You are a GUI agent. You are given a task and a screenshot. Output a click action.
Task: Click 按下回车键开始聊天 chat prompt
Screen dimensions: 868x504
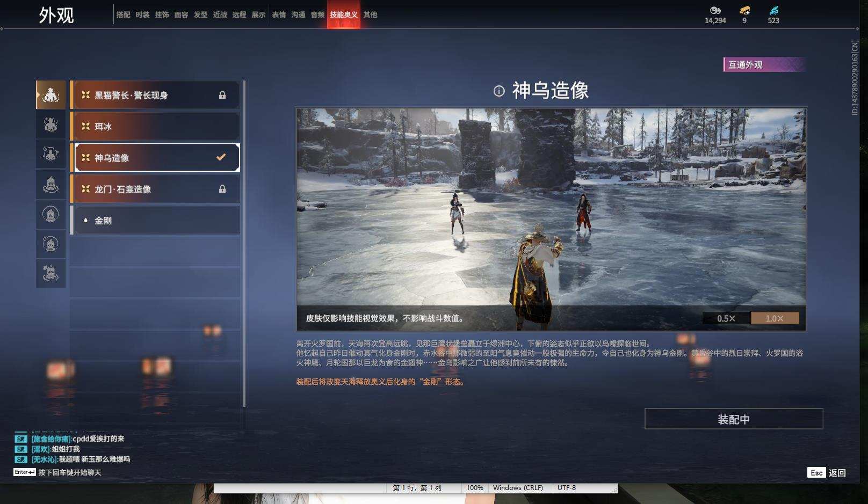click(x=70, y=472)
